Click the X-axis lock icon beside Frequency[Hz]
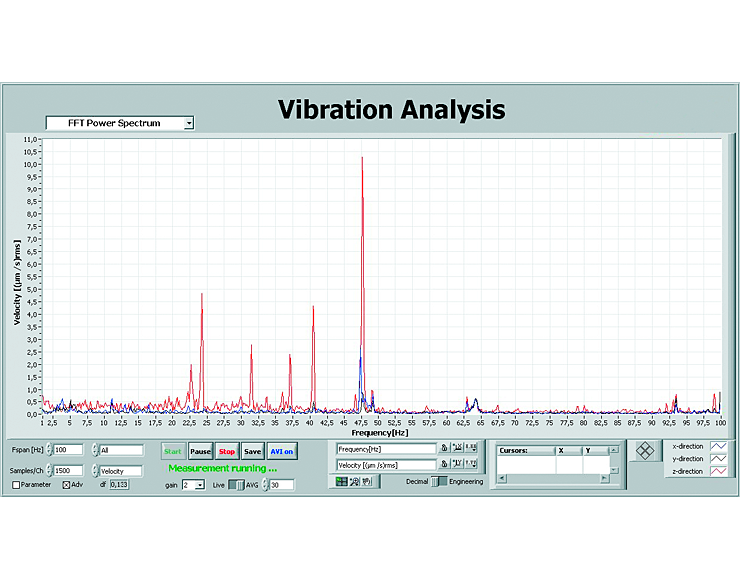740x580 pixels. pos(444,448)
